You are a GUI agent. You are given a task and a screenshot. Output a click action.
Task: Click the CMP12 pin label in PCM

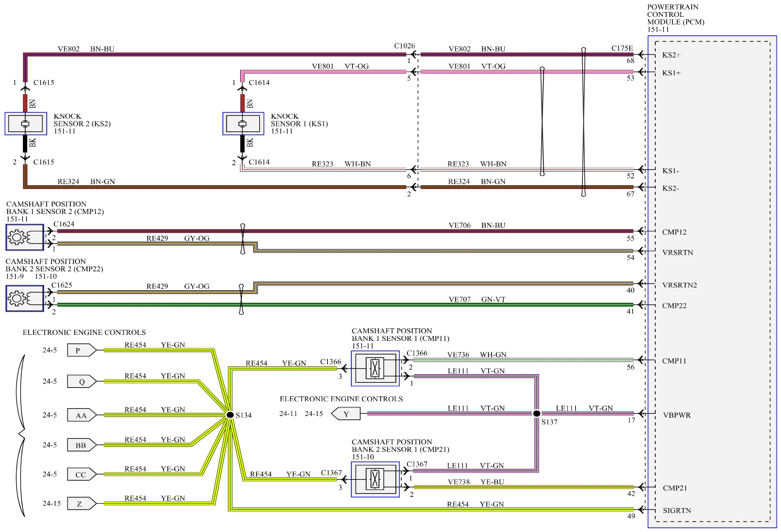click(x=674, y=232)
